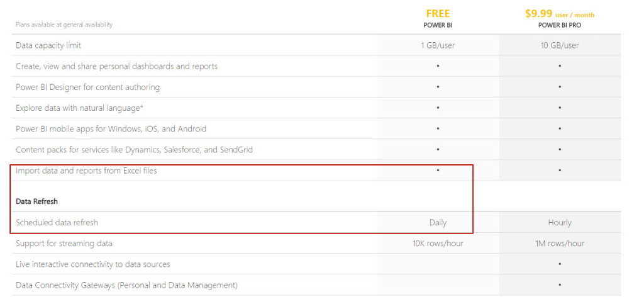Select 'Live interactive connectivity to data sources'
Viewport: 644px width, 304px height.
coord(93,264)
